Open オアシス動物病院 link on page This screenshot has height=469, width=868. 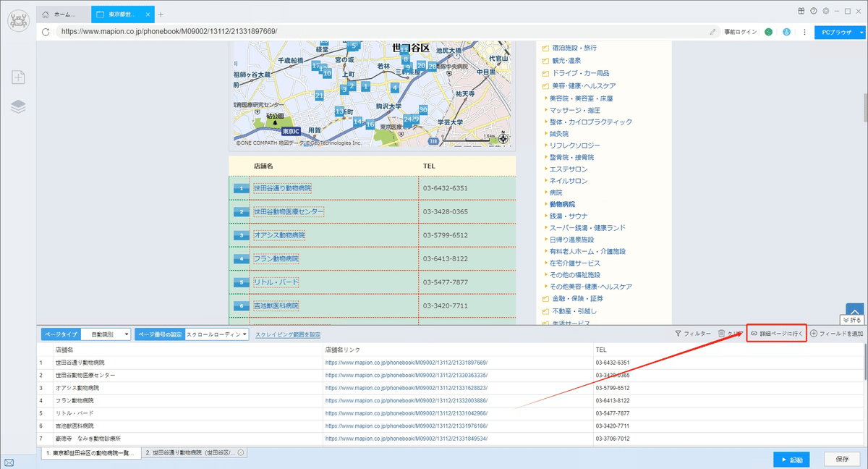tap(279, 235)
